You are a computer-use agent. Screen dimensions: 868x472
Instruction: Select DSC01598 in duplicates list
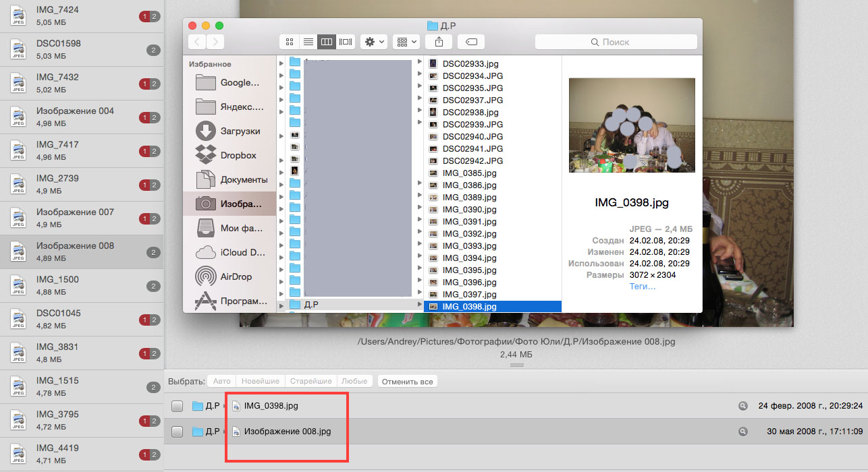(82, 50)
